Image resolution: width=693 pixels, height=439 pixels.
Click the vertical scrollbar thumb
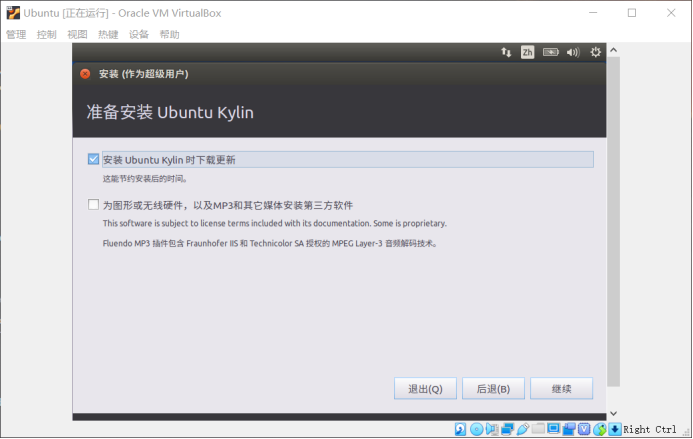coord(613,221)
